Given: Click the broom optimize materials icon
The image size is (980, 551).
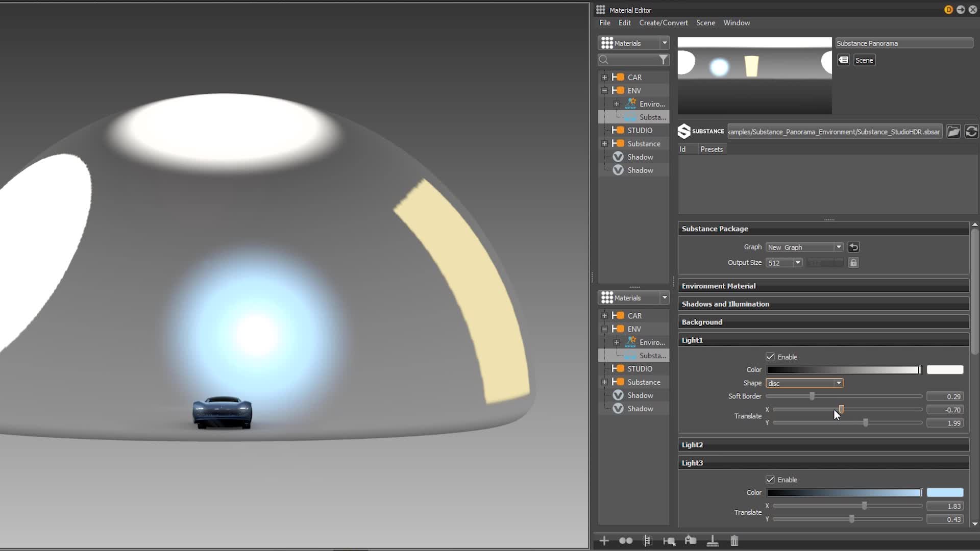Looking at the screenshot, I should pos(713,541).
